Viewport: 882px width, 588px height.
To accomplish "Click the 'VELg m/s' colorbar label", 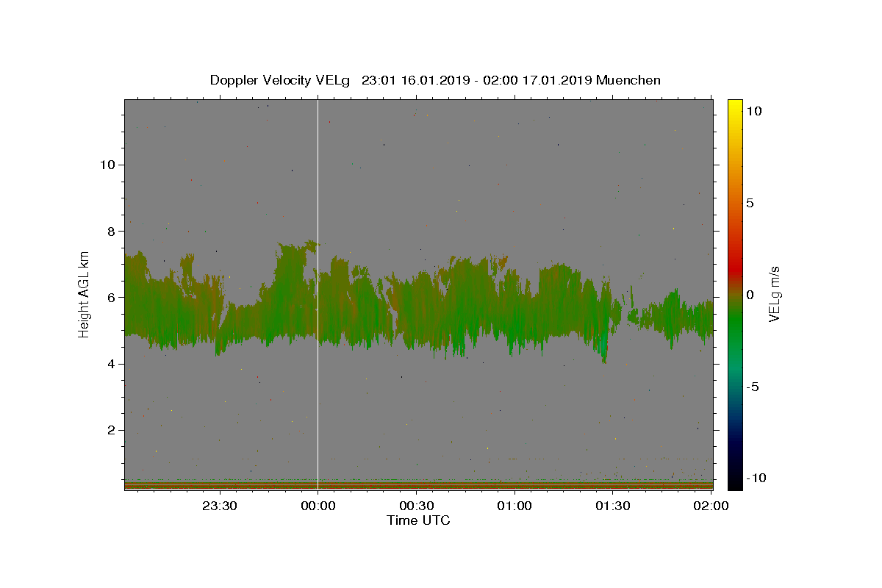I will (774, 295).
